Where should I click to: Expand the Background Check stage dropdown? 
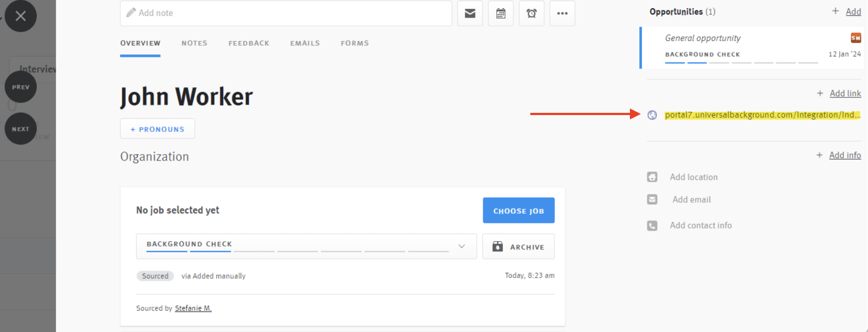[x=461, y=247]
